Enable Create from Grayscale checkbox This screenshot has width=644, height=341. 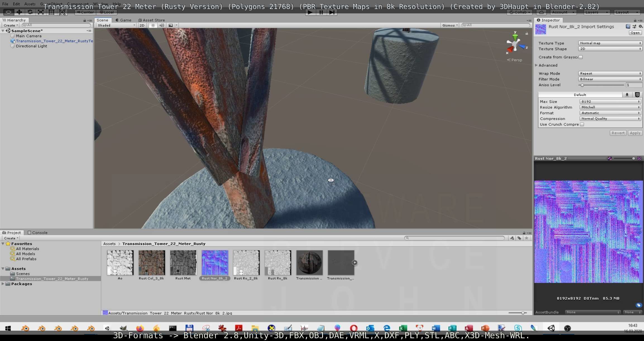coord(581,57)
